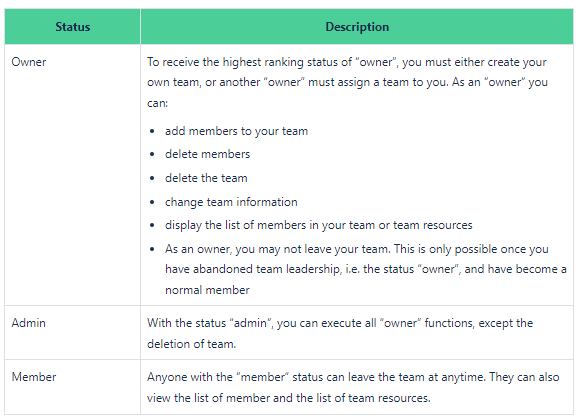Click the 'have abandoned team leadership' line
Viewport: 585px width, 419px height.
coord(366,269)
